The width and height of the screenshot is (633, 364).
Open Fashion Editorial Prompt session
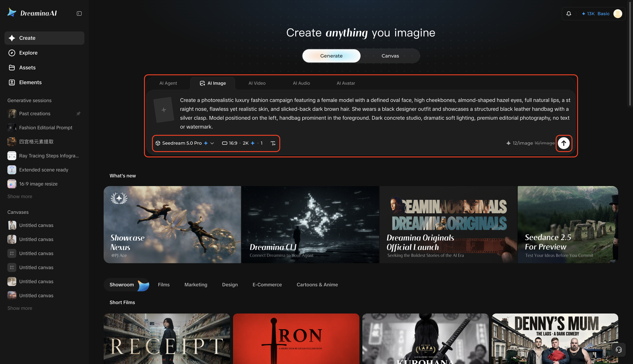pyautogui.click(x=44, y=128)
